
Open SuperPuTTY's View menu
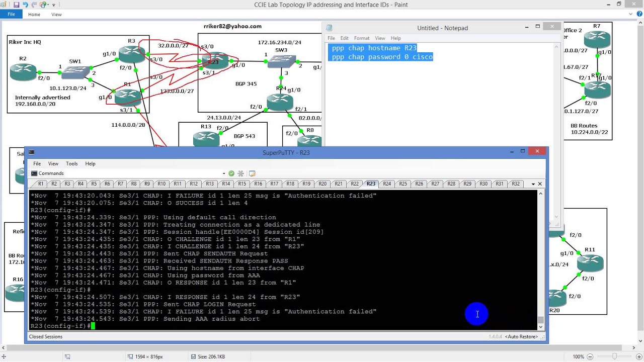tap(53, 164)
